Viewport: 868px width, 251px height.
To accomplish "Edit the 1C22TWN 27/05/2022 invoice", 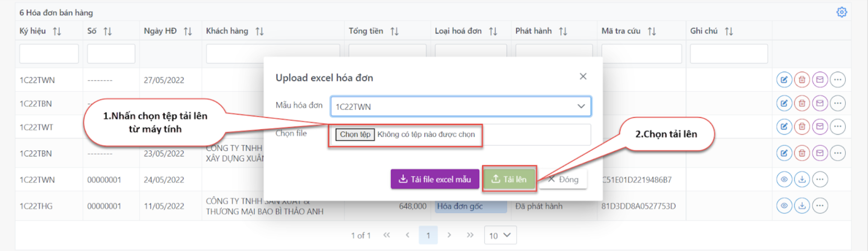I will (784, 79).
